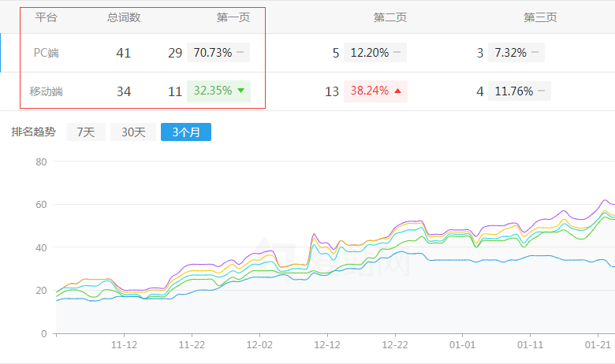Image resolution: width=615 pixels, height=364 pixels.
Task: Click the dash icon beside 12.20%
Action: point(397,53)
